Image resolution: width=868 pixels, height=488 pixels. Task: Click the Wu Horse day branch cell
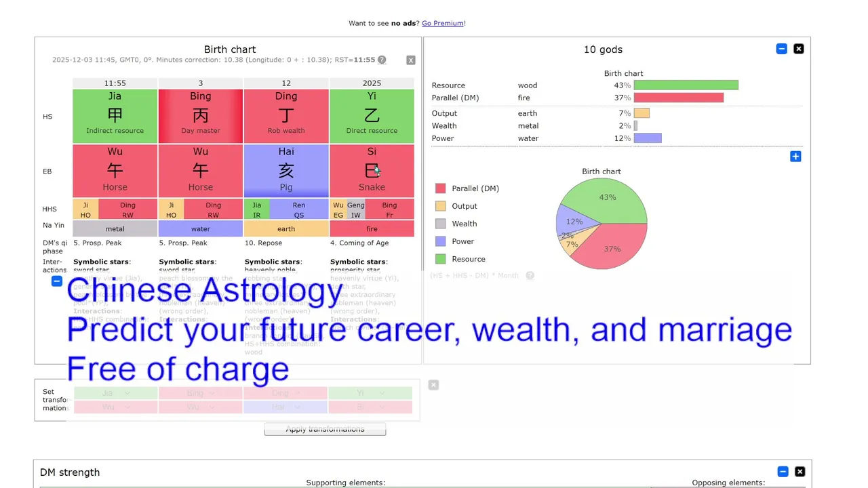[x=201, y=171]
